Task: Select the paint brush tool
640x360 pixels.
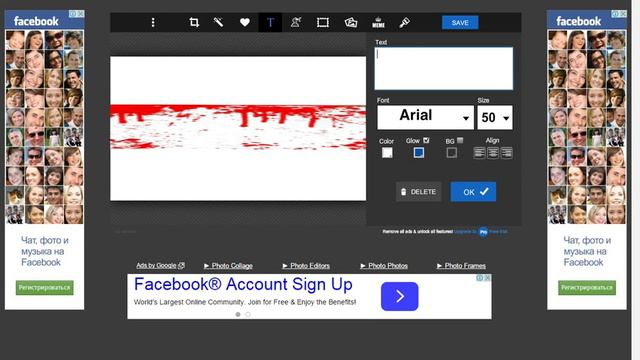Action: coord(404,22)
